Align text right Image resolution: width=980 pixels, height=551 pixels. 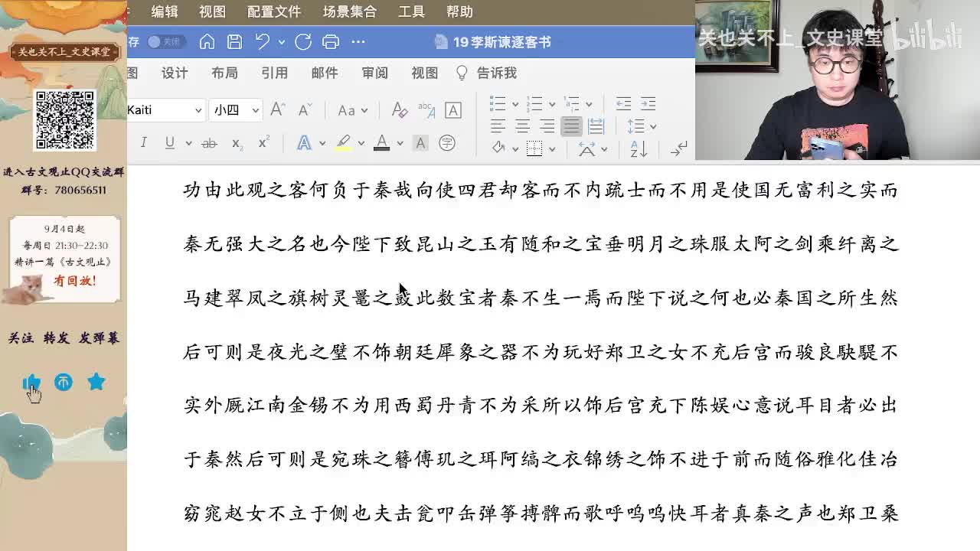(547, 126)
